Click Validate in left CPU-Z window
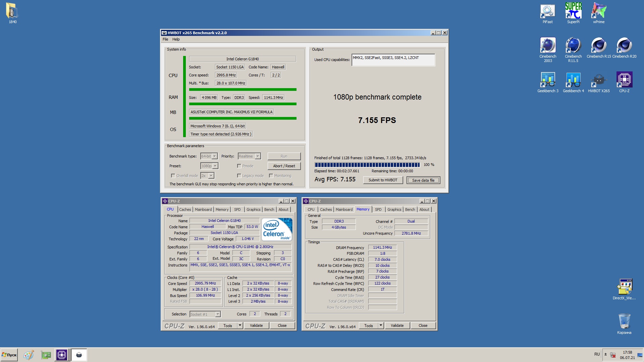This screenshot has width=644, height=362. pos(257,325)
